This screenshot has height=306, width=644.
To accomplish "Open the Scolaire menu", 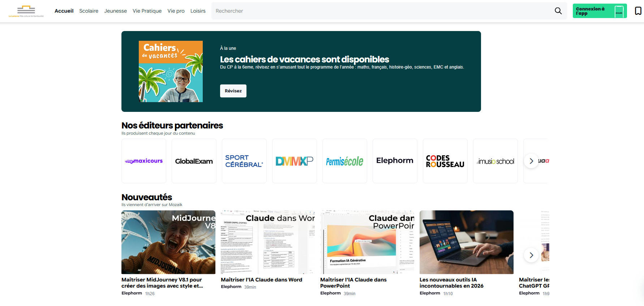I will tap(89, 11).
